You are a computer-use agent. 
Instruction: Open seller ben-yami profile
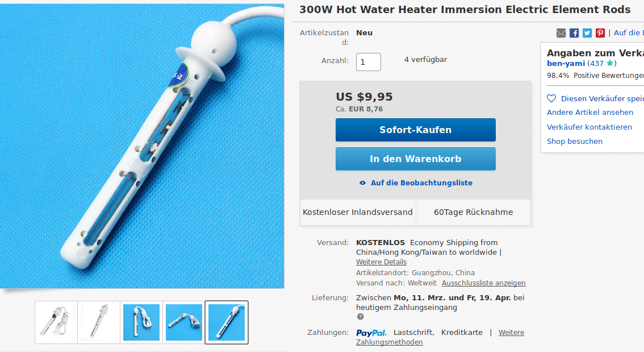coord(566,63)
